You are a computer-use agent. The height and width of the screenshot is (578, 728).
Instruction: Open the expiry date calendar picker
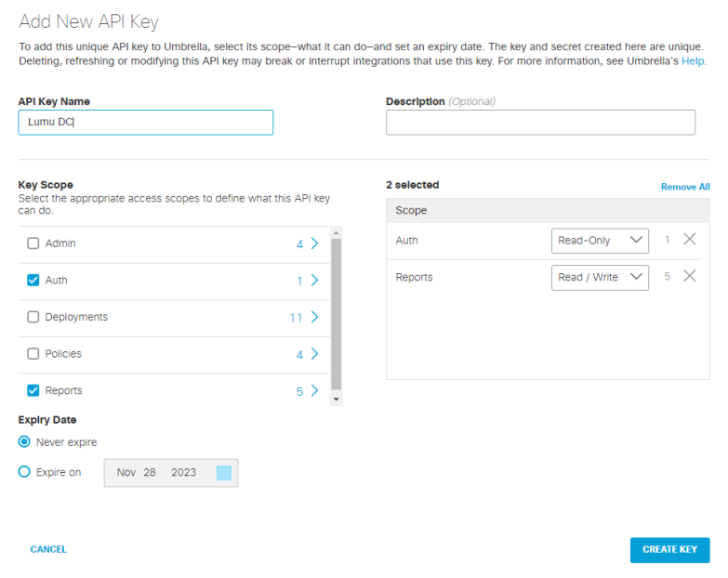[x=223, y=473]
